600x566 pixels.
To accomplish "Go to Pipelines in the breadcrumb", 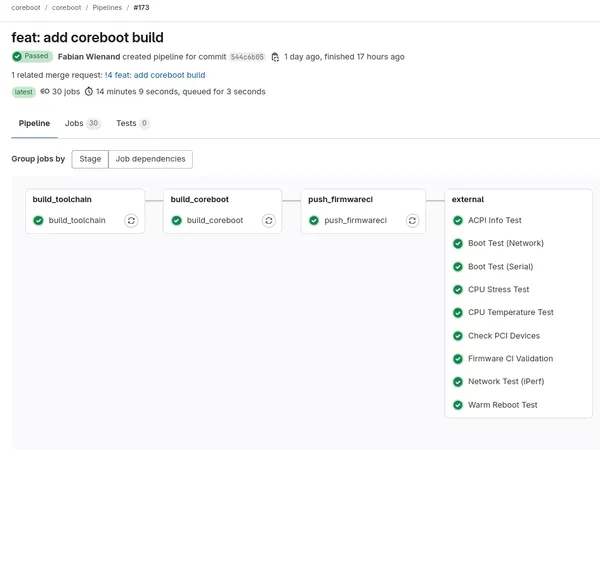I will tap(107, 7).
